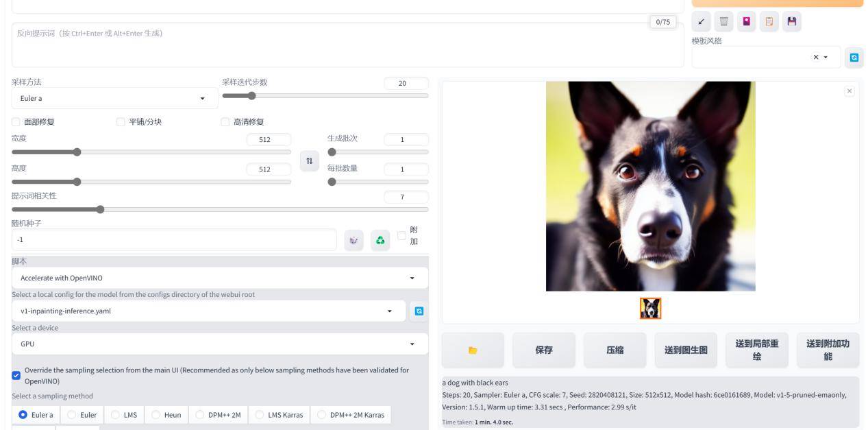The width and height of the screenshot is (868, 430).
Task: Click the 采样迭代步数 slider
Action: pyautogui.click(x=325, y=96)
